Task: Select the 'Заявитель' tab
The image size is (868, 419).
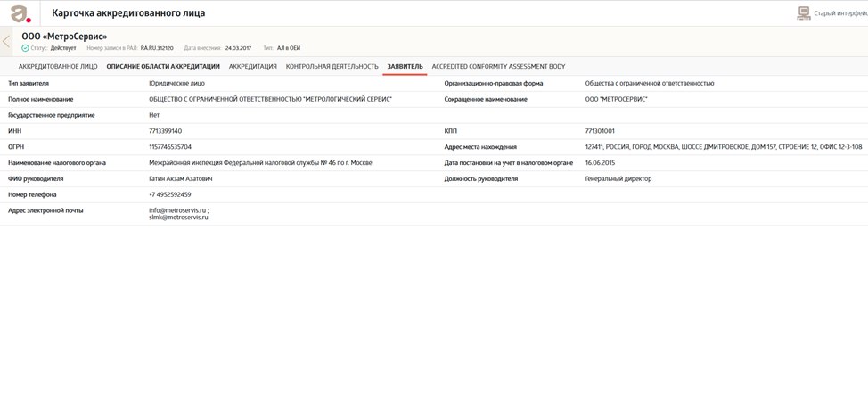Action: 405,67
